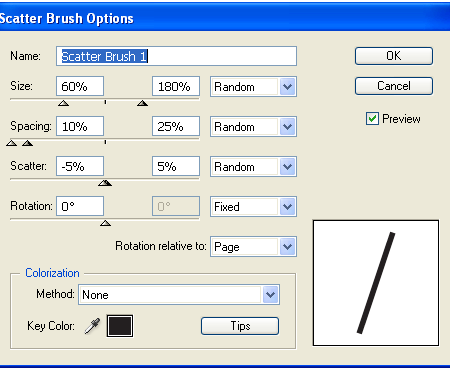Screen dimensions: 450x370
Task: Click the Key Color black swatch
Action: tap(120, 326)
